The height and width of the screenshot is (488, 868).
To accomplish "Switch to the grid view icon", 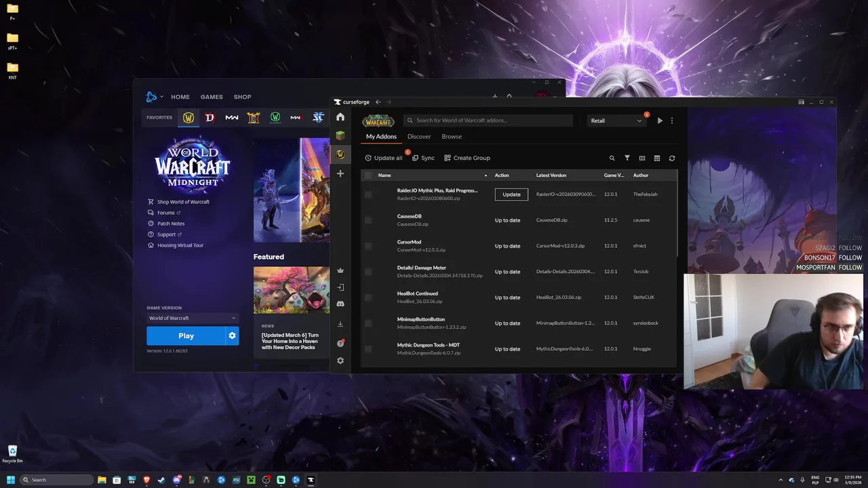I will pyautogui.click(x=657, y=158).
